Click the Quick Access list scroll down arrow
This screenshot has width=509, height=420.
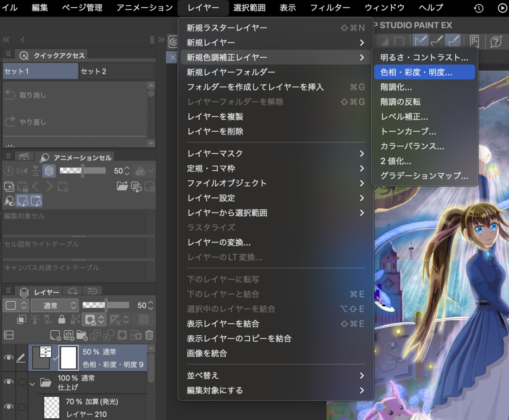point(151,143)
